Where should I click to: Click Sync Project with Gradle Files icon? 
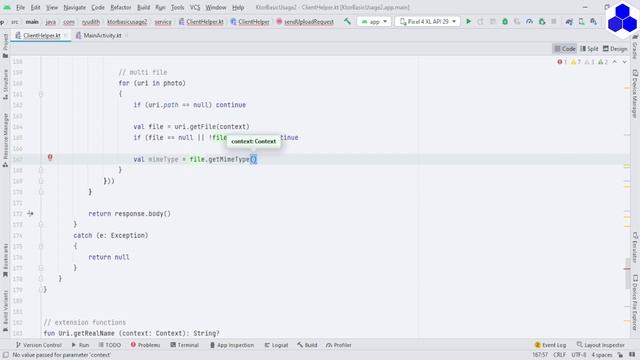[x=569, y=21]
